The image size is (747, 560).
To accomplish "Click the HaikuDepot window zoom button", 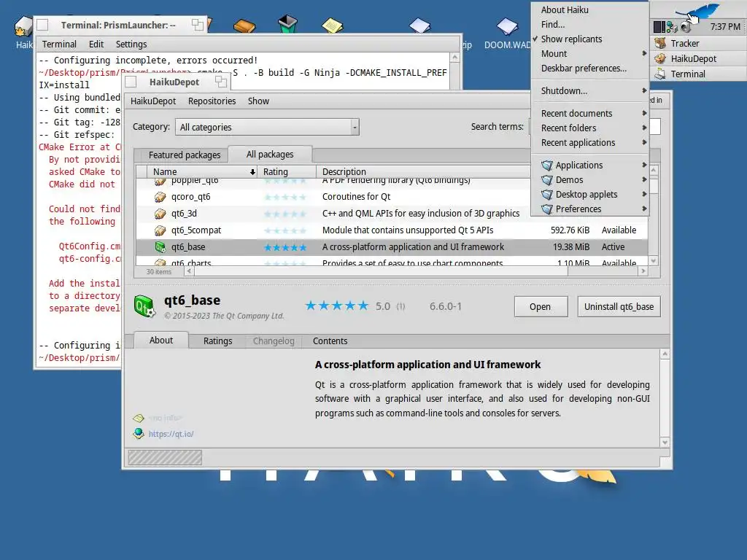I will 220,82.
